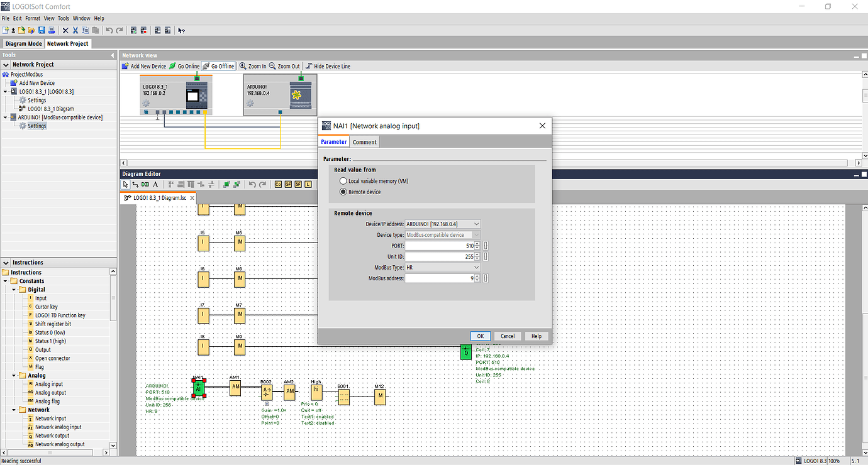Image resolution: width=868 pixels, height=465 pixels.
Task: Click the Undo icon in the Diagram Editor
Action: coord(252,184)
